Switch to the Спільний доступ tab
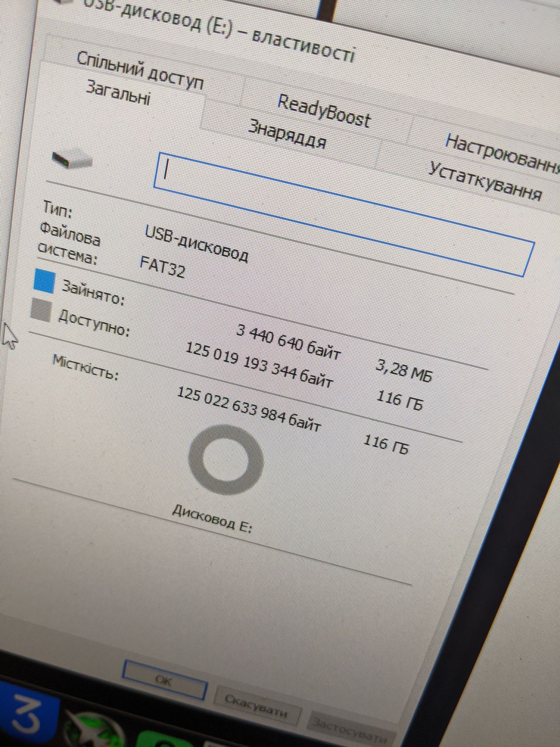 (140, 71)
